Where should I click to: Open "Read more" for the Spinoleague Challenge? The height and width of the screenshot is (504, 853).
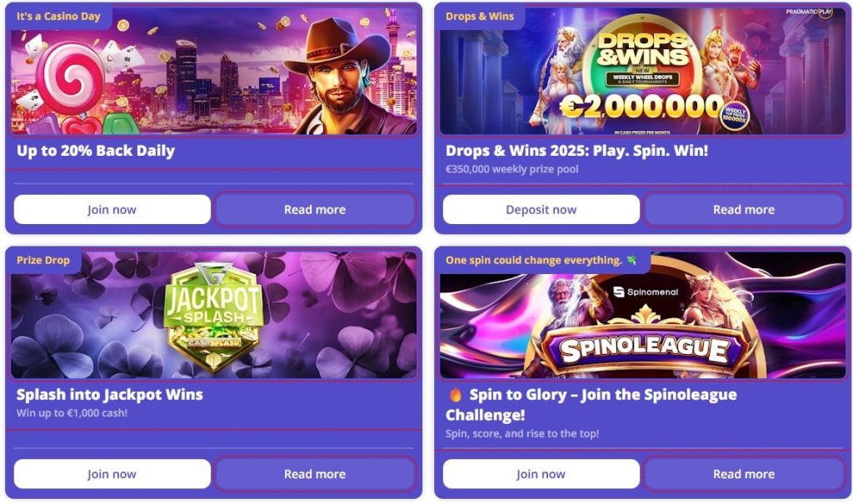point(744,473)
